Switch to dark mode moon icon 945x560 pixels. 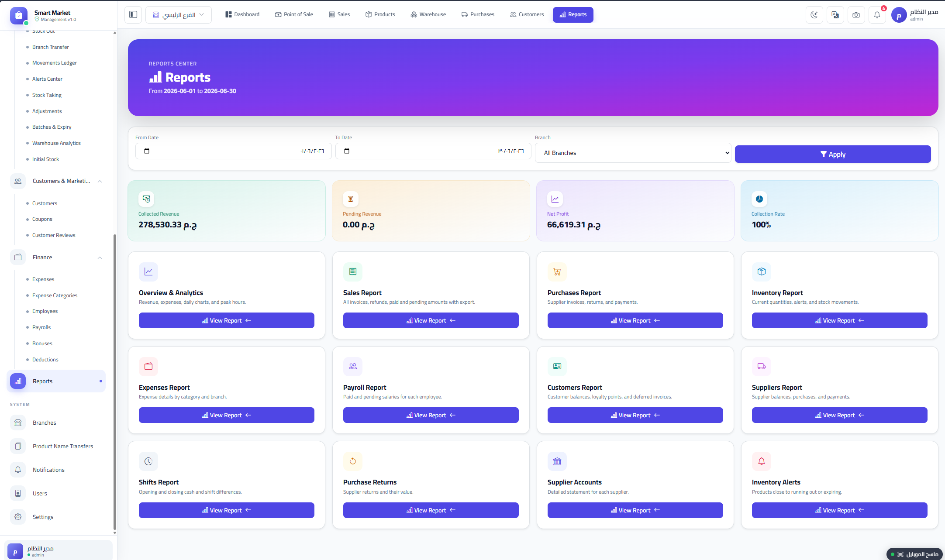pos(814,15)
